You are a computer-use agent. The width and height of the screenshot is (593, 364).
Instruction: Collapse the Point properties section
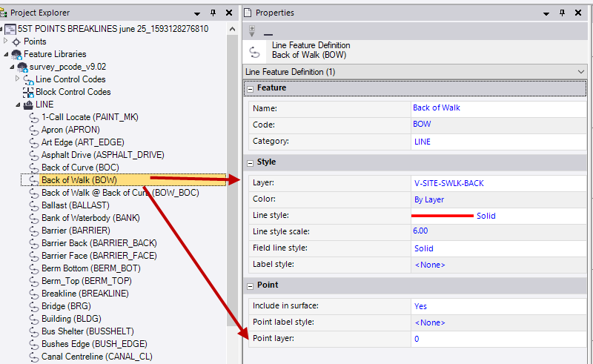click(x=250, y=286)
